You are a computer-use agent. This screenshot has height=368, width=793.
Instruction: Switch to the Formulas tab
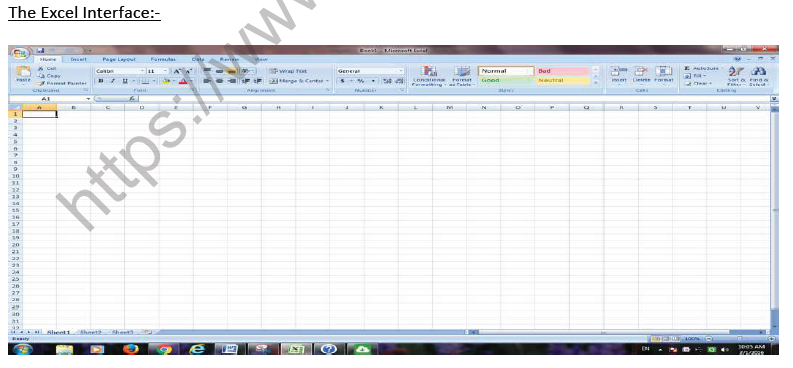point(163,59)
